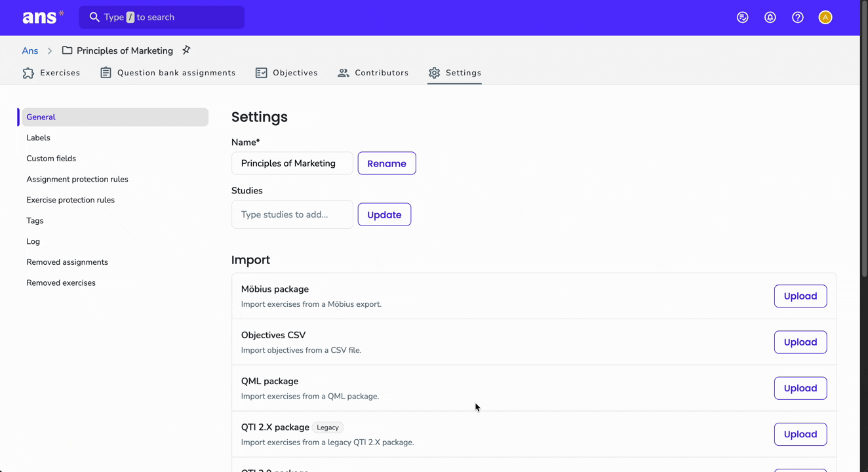Image resolution: width=868 pixels, height=472 pixels.
Task: Open Exercise protection rules section
Action: (x=70, y=200)
